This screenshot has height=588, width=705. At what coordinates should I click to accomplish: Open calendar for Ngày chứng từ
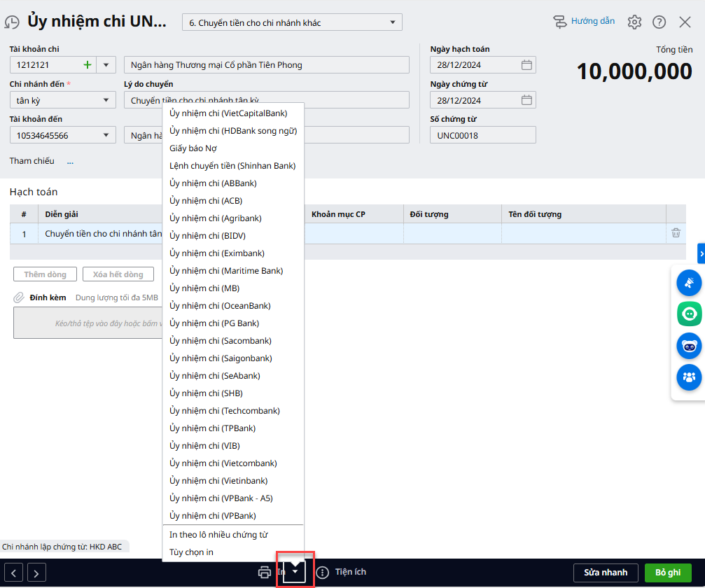point(527,100)
